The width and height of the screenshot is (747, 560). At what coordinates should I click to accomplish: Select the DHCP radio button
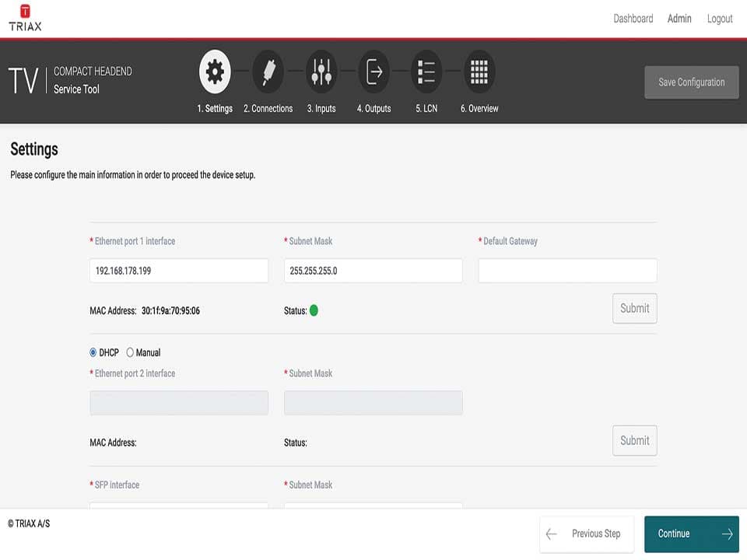point(94,352)
